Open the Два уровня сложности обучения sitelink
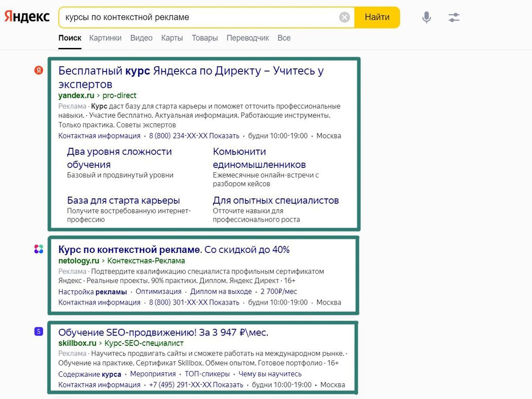 point(119,158)
